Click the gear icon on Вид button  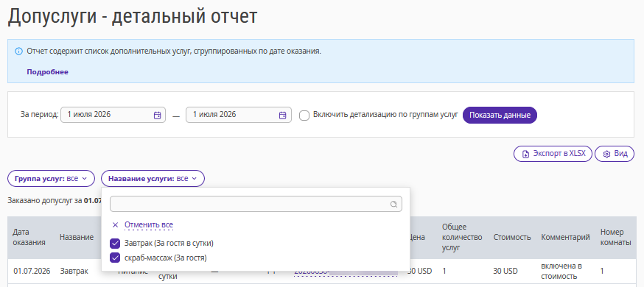[606, 154]
